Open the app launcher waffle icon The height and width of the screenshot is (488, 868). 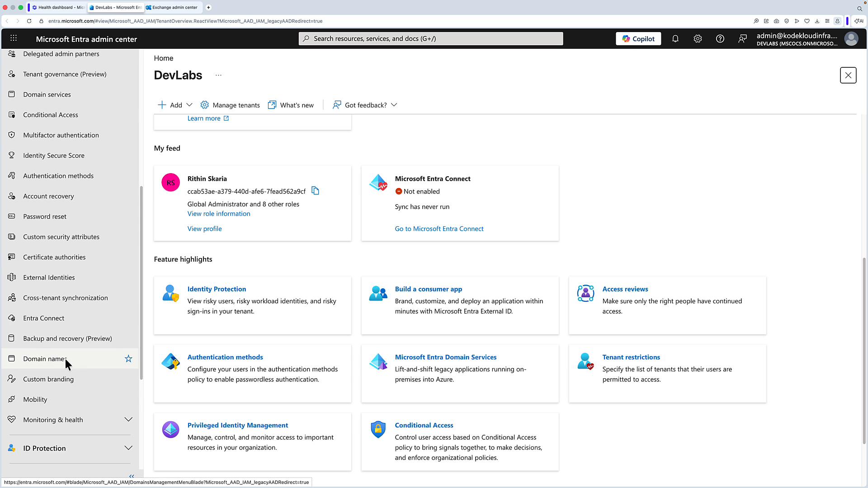[x=14, y=38]
